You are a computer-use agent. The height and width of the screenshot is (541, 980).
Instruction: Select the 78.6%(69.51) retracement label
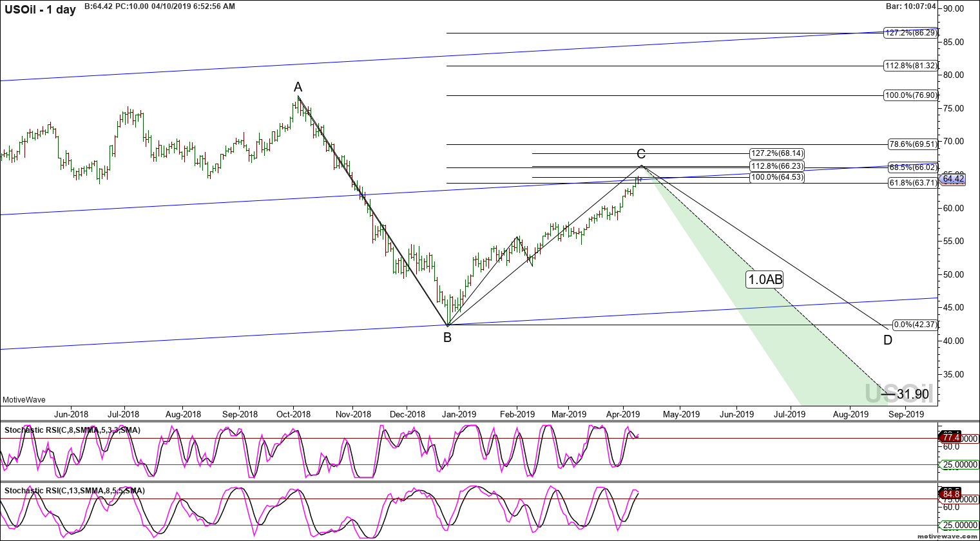coord(912,144)
